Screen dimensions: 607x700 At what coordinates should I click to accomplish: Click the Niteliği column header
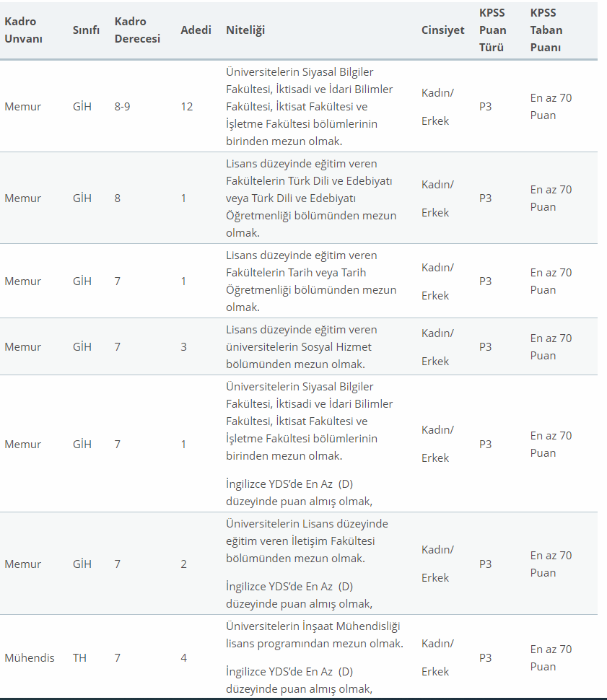[x=245, y=30]
